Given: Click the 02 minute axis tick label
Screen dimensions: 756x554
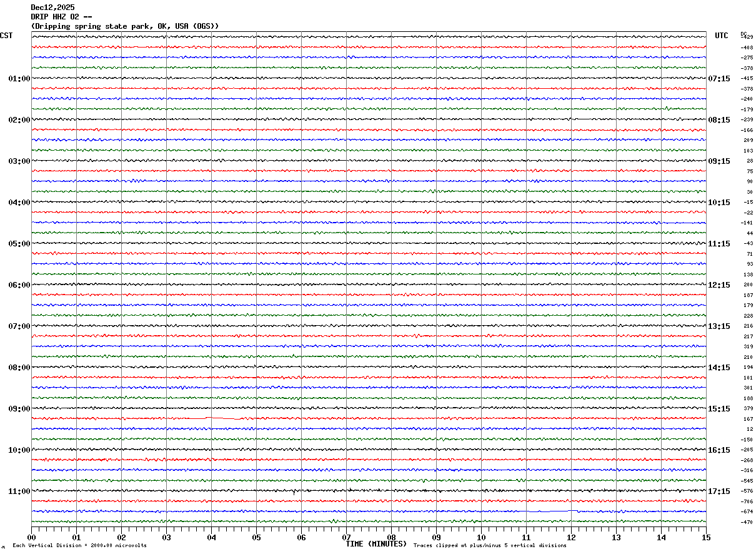Looking at the screenshot, I should click(x=121, y=537).
